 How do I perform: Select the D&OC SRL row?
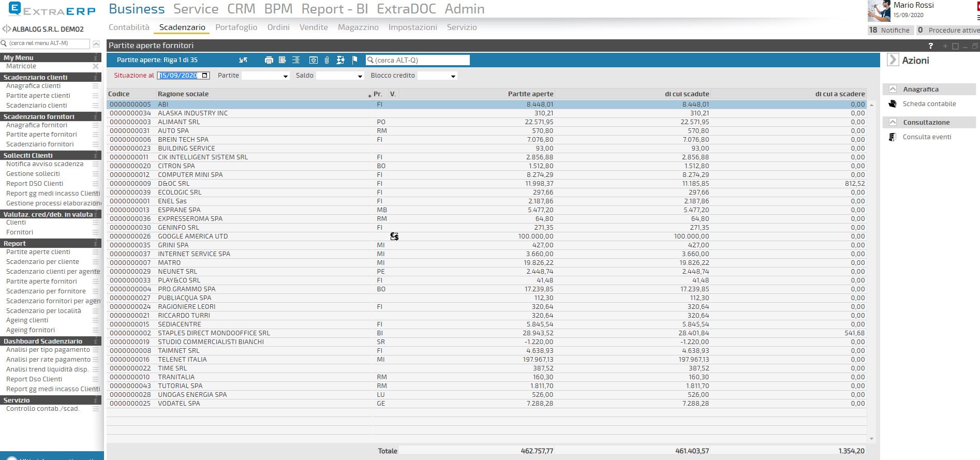pyautogui.click(x=486, y=184)
